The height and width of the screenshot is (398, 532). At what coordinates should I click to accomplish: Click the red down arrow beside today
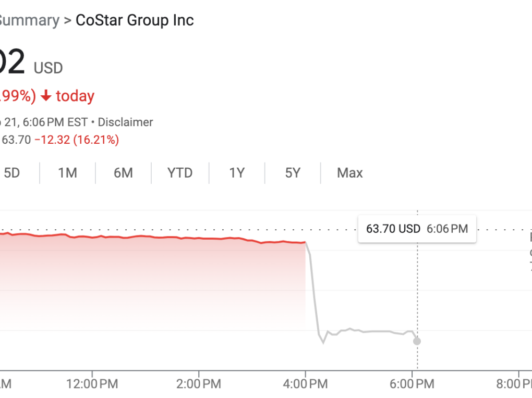46,96
